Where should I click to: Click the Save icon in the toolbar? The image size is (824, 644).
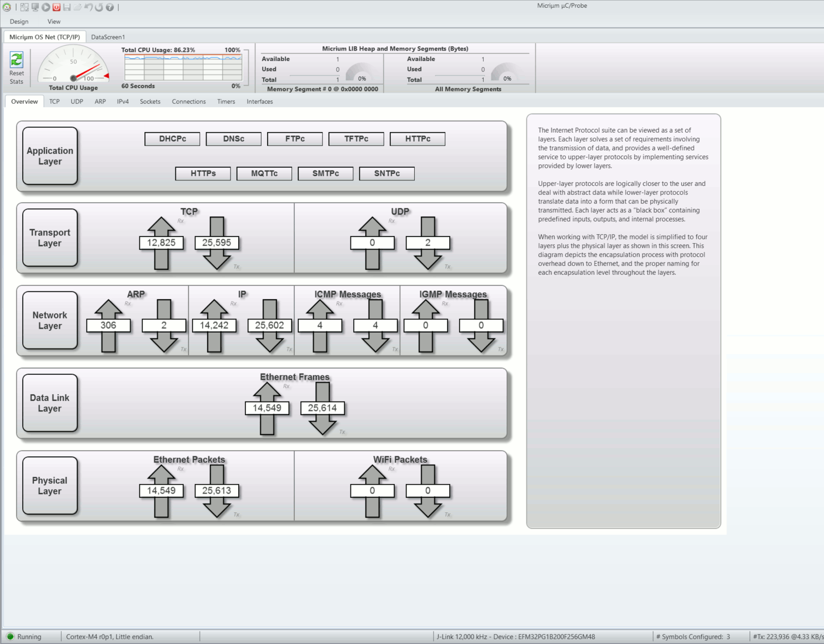67,7
